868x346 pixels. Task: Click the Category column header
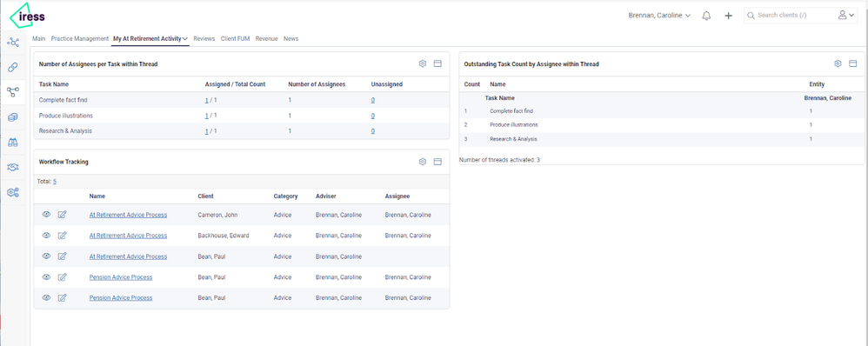285,196
